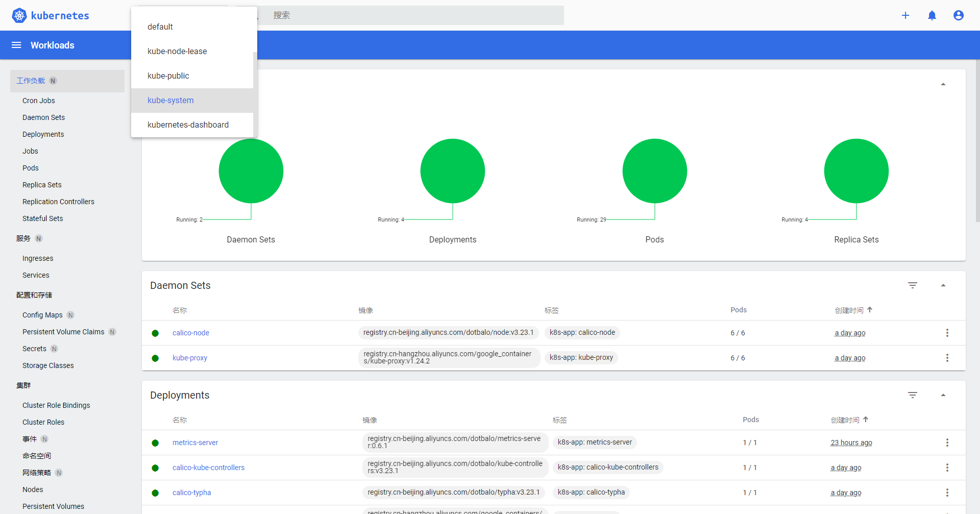
Task: Open the hamburger navigation menu
Action: pos(16,45)
